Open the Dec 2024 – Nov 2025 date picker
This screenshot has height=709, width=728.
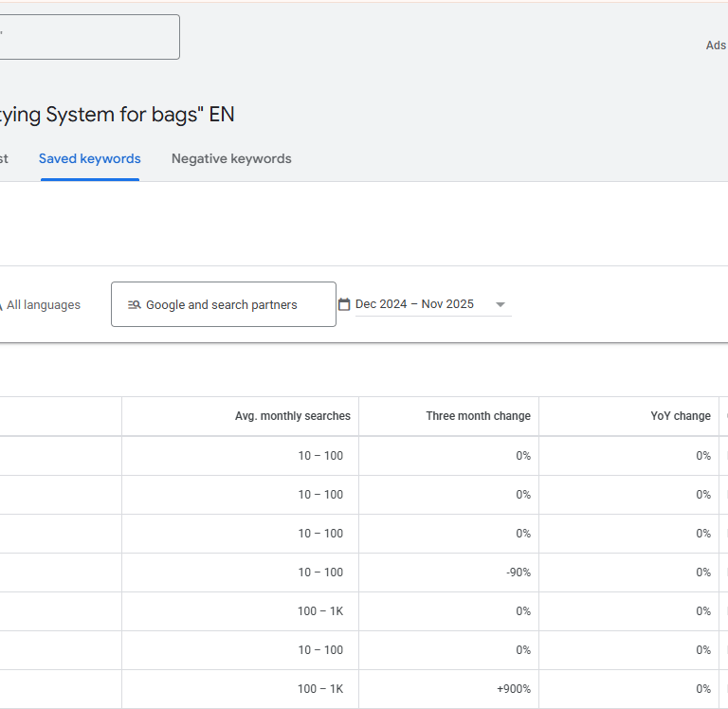(414, 304)
